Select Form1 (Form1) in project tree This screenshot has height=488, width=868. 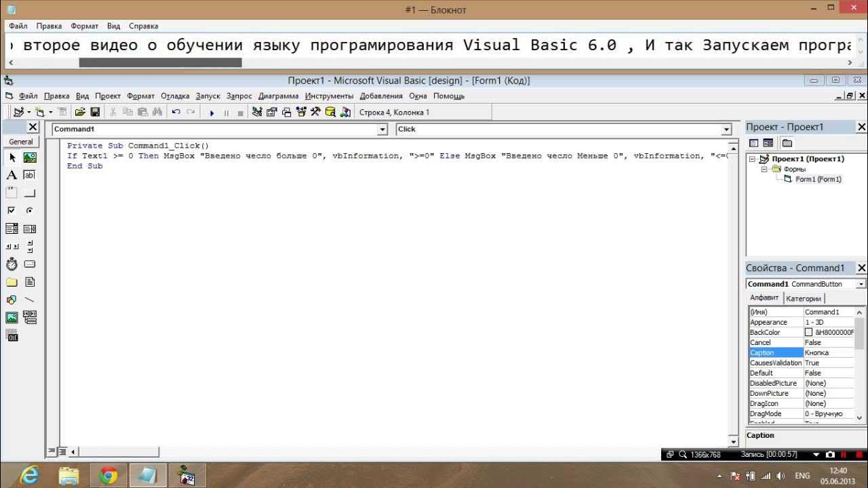point(818,180)
